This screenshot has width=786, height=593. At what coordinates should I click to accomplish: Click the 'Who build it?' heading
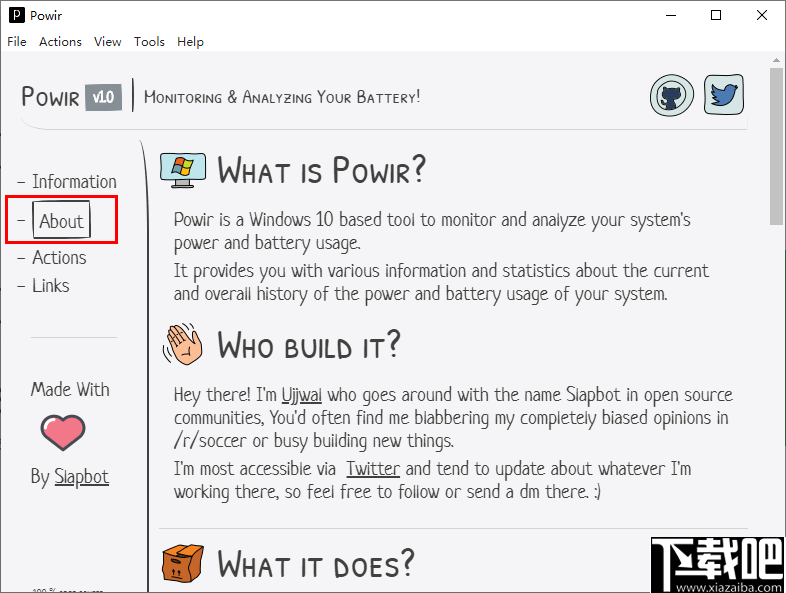pyautogui.click(x=309, y=345)
